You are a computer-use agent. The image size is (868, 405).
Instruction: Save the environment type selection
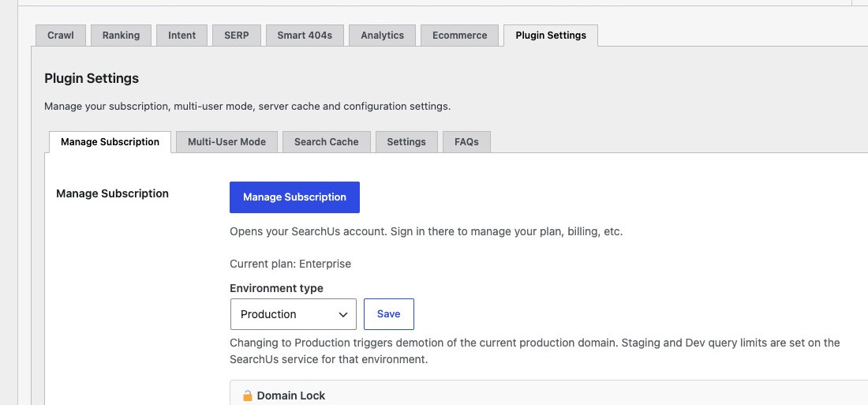click(388, 314)
